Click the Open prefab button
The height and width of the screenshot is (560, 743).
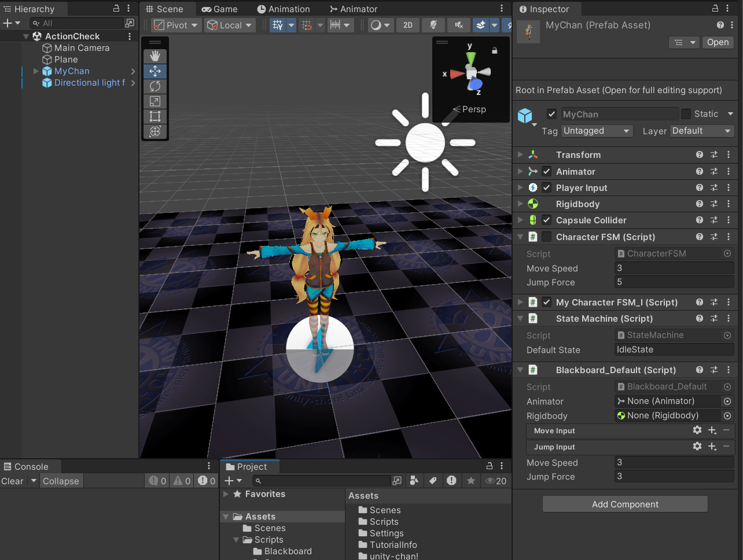point(718,42)
